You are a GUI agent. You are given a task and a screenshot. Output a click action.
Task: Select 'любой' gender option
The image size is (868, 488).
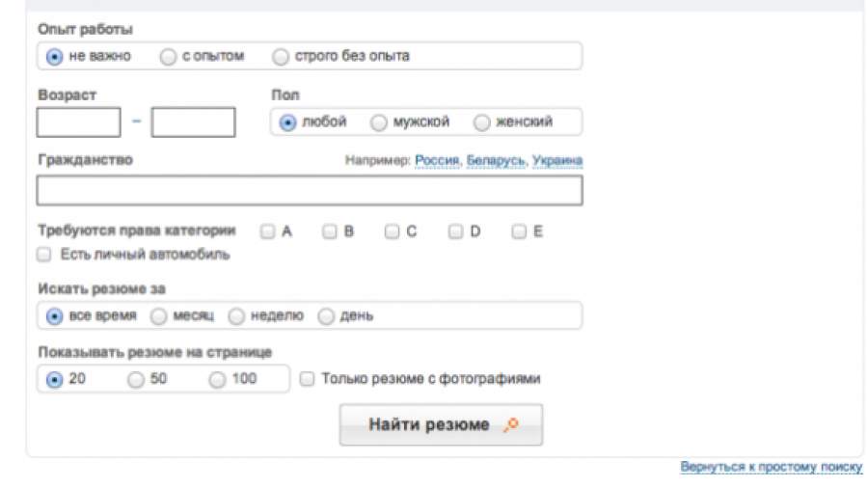tap(287, 122)
